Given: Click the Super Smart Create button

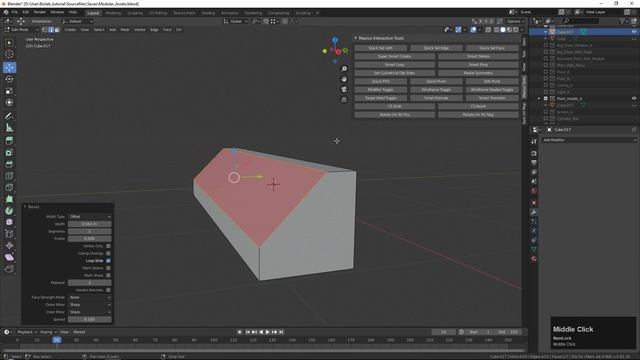Looking at the screenshot, I should click(x=394, y=56).
